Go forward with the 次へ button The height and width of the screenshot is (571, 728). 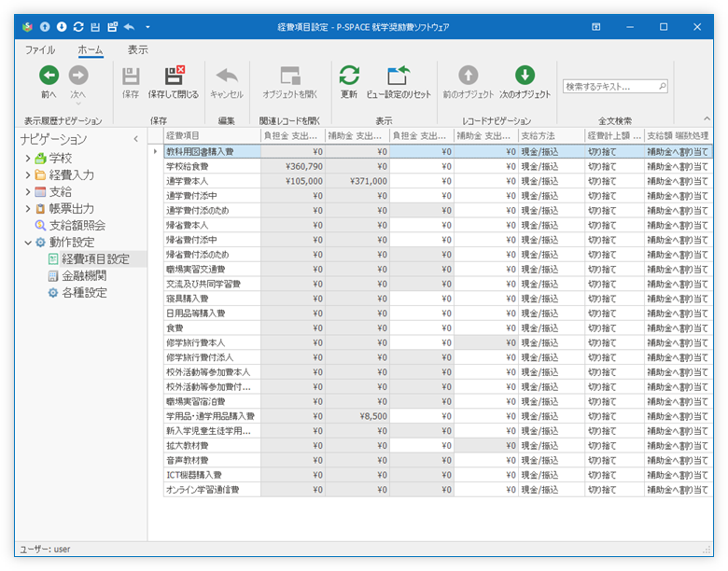click(x=78, y=83)
